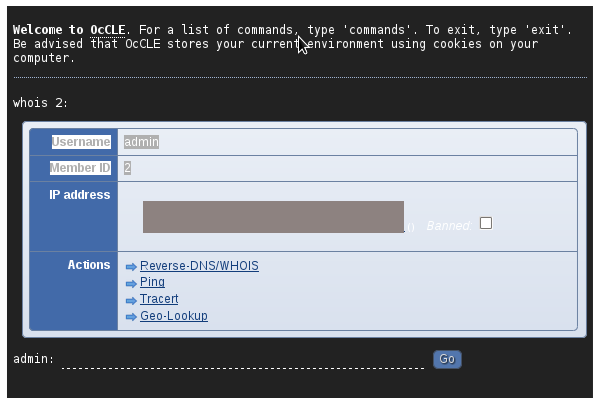The height and width of the screenshot is (398, 602).
Task: Open the Geo-Lookup link
Action: click(x=174, y=315)
